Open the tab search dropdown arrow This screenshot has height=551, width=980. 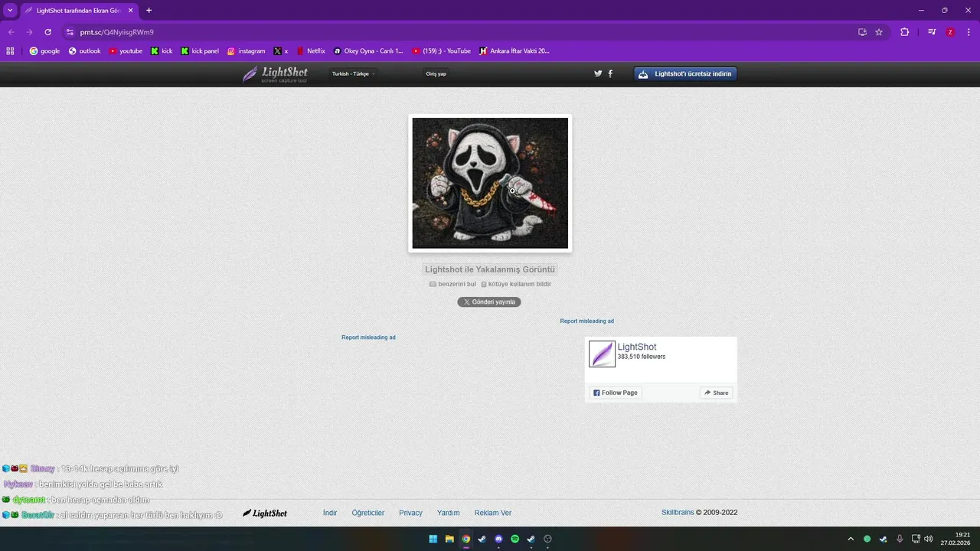(10, 11)
